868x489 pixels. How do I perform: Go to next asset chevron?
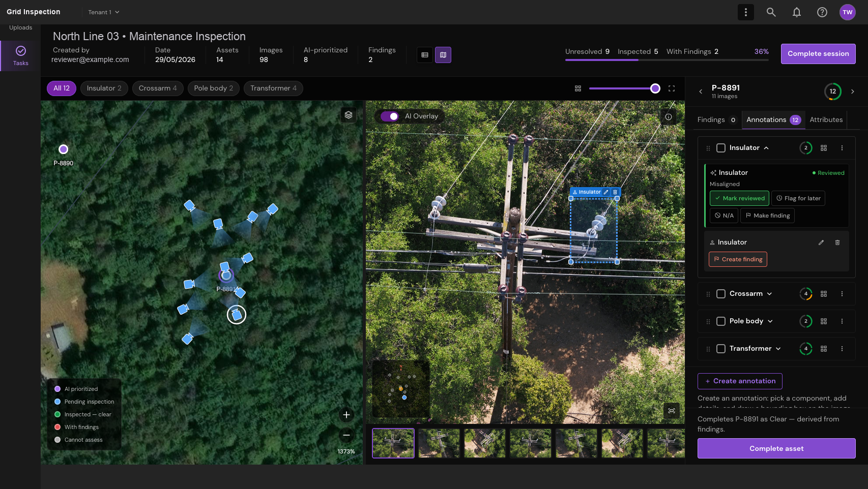coord(853,91)
